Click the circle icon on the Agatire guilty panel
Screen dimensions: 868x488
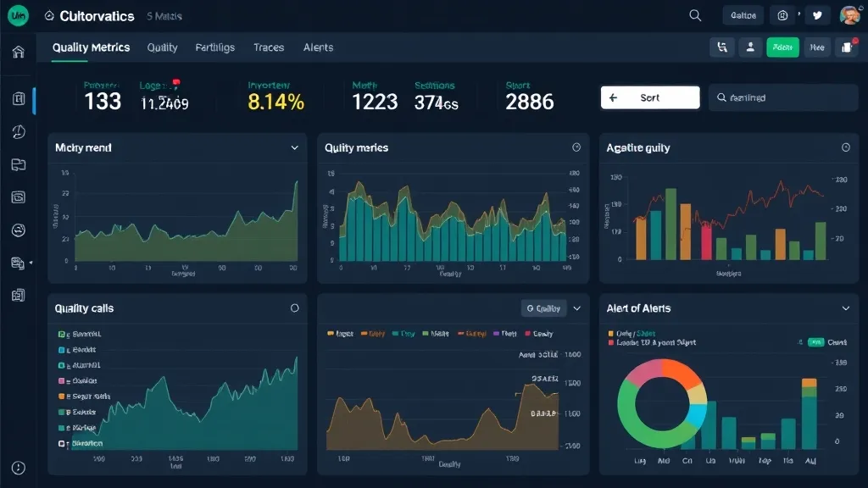pyautogui.click(x=846, y=147)
